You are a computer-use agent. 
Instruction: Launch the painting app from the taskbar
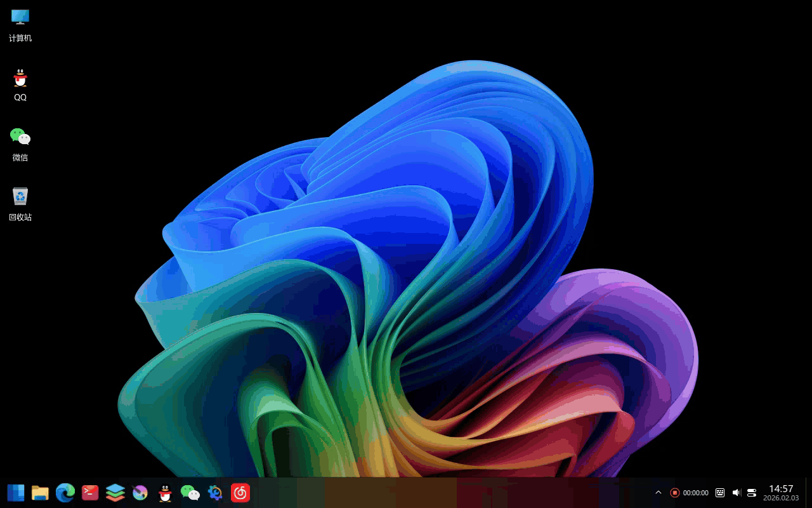140,492
